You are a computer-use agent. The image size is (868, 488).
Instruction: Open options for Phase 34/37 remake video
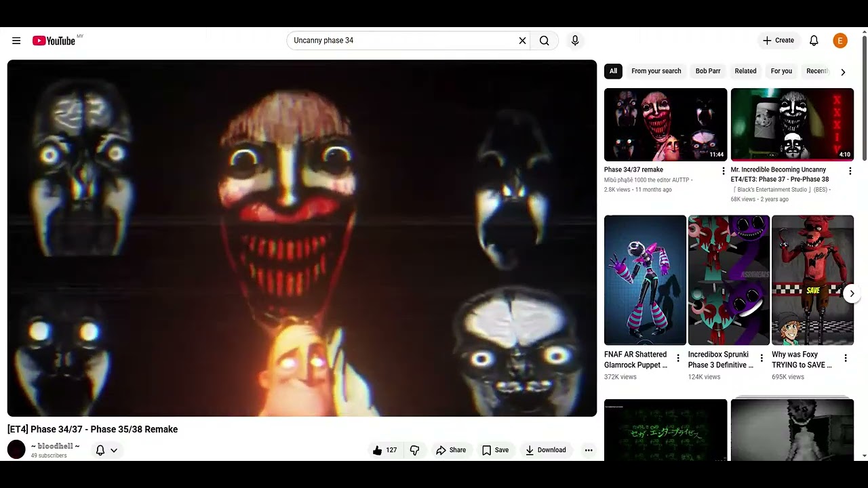[x=723, y=171]
